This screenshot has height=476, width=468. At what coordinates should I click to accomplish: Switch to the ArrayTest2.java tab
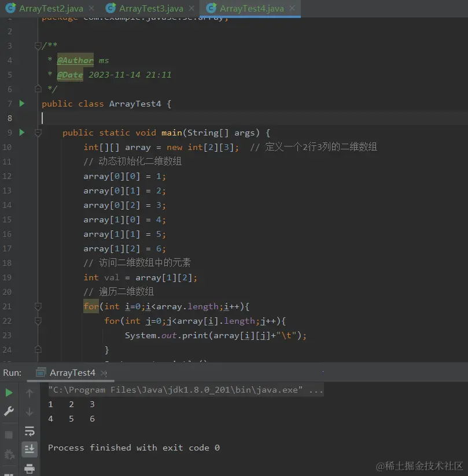pyautogui.click(x=51, y=9)
